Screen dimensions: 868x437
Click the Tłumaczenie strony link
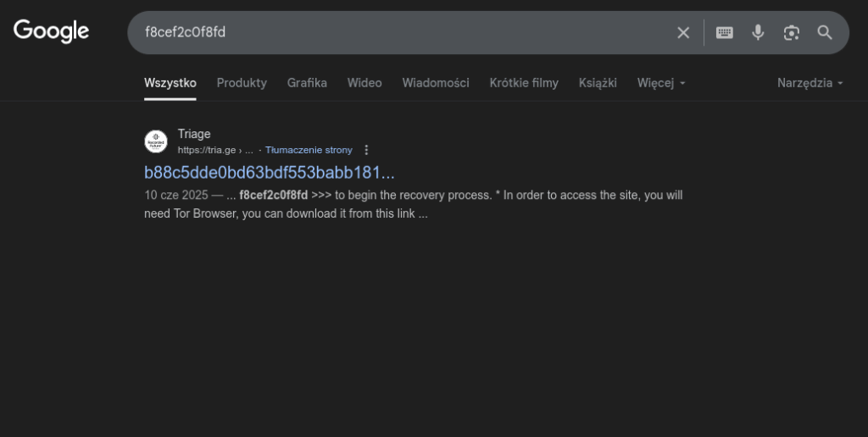(x=309, y=150)
